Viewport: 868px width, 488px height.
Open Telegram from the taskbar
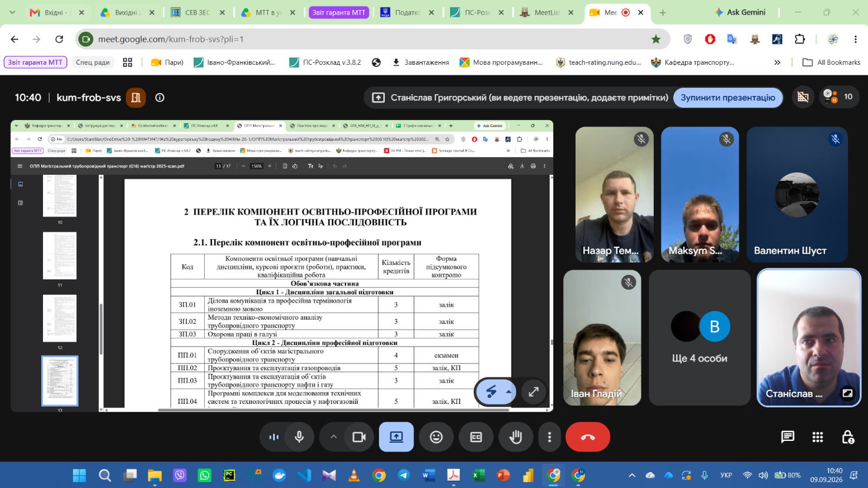pyautogui.click(x=404, y=475)
